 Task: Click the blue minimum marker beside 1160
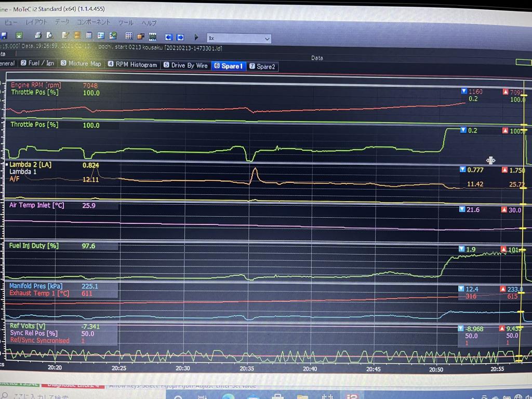coord(464,91)
